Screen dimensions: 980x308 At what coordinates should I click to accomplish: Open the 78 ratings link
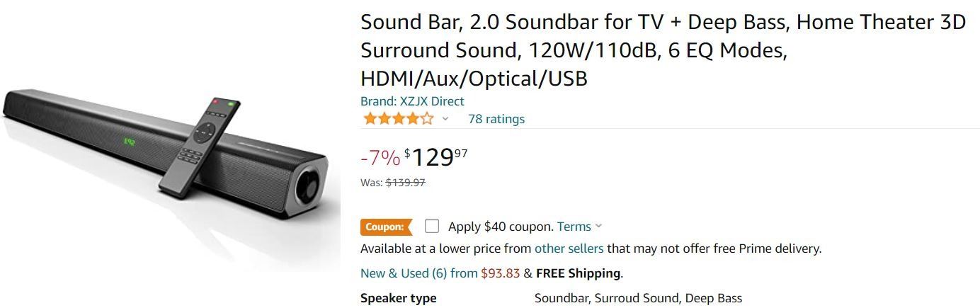pyautogui.click(x=496, y=119)
